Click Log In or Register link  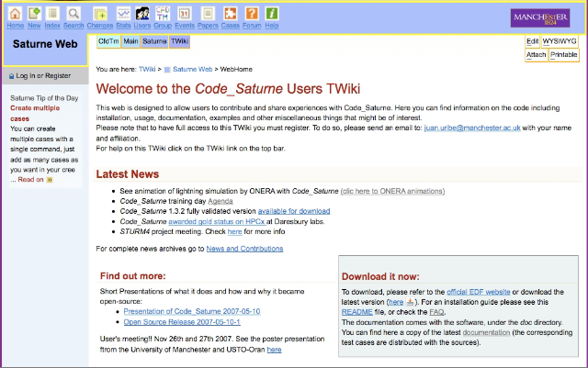coord(43,75)
